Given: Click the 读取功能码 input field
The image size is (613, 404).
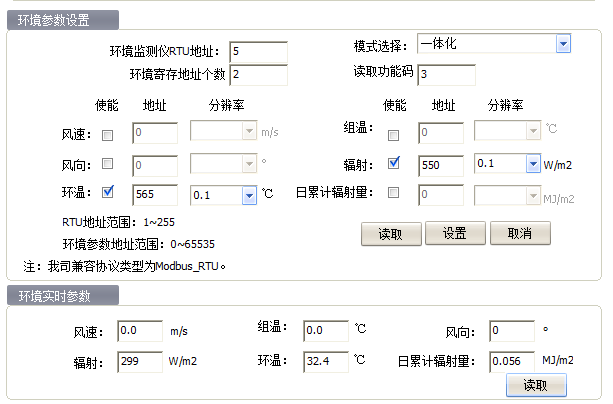Looking at the screenshot, I should [x=446, y=74].
